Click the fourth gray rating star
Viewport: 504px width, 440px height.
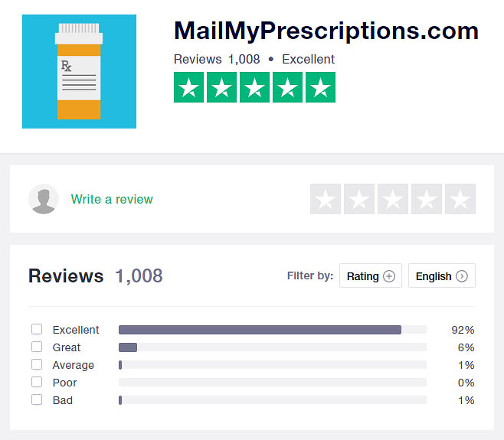pyautogui.click(x=427, y=199)
